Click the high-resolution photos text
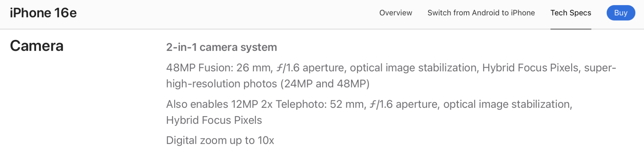 coord(222,84)
